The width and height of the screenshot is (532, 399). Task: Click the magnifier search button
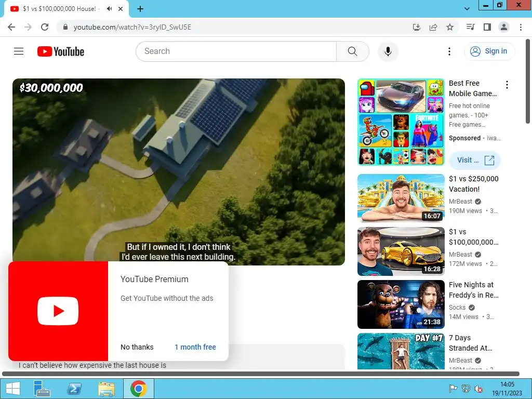tap(353, 51)
